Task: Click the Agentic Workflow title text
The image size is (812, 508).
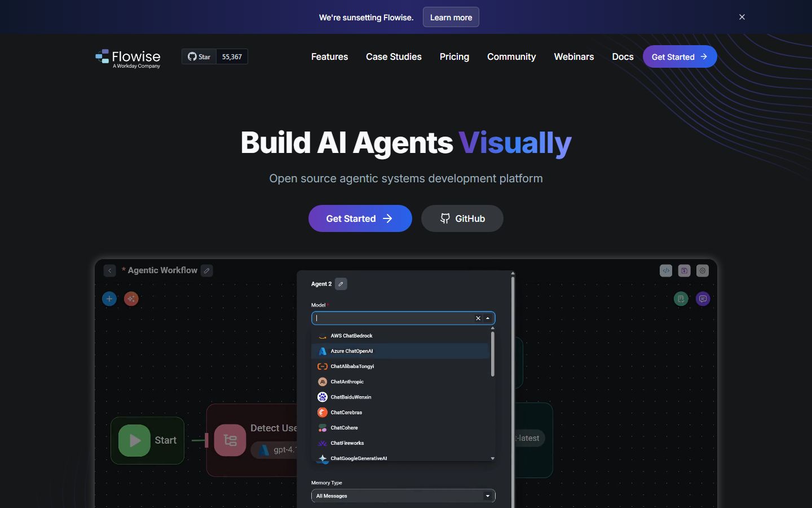Action: click(162, 270)
